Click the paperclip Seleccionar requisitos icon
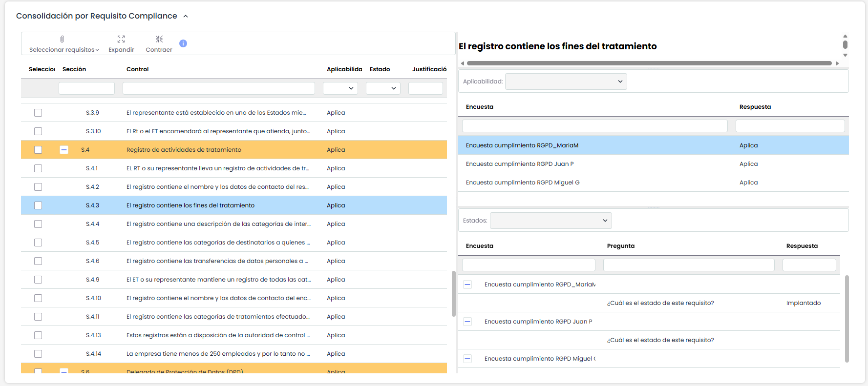The height and width of the screenshot is (386, 868). (62, 39)
